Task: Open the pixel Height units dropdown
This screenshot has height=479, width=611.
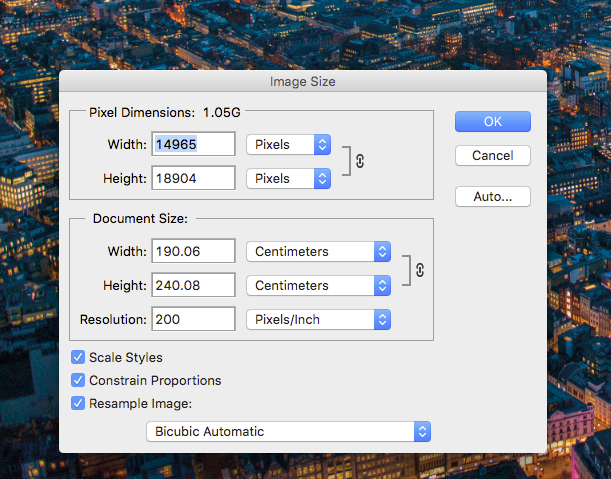Action: coord(288,179)
